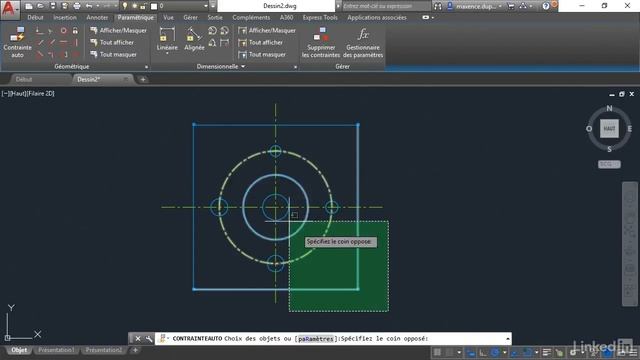Toggle lineweight display in status bar

pyautogui.click(x=547, y=352)
